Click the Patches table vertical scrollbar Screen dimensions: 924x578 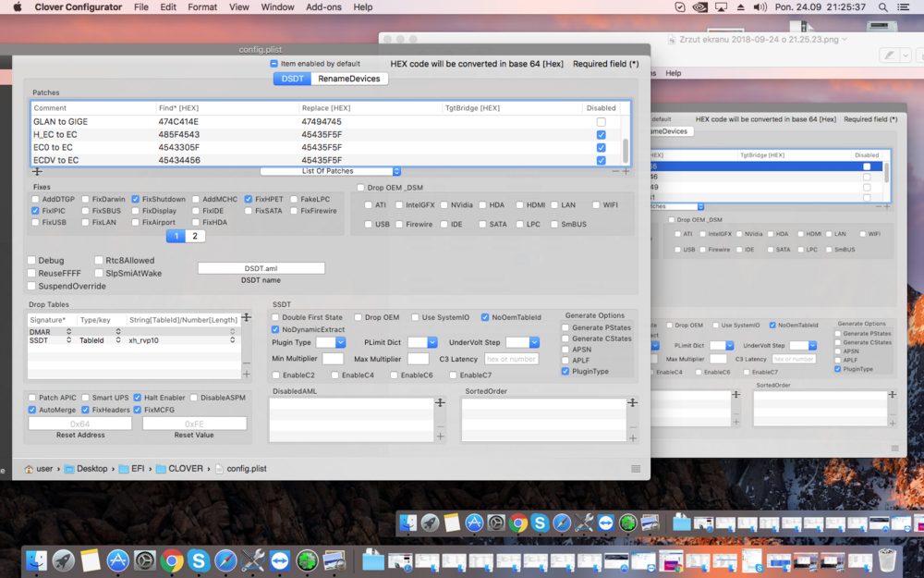click(x=626, y=146)
